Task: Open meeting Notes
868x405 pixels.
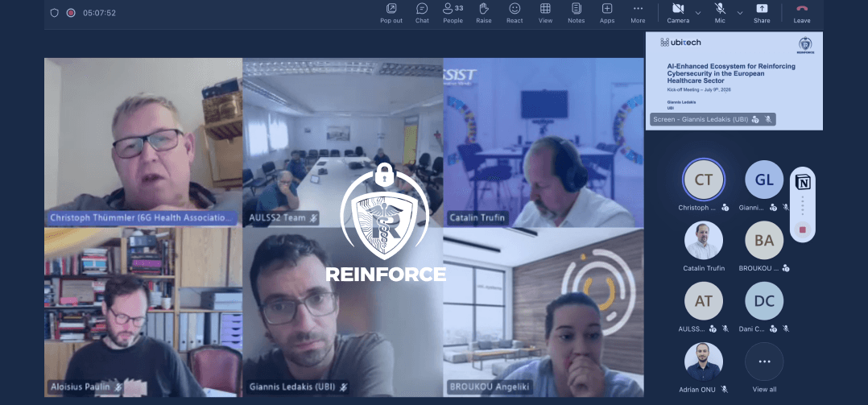Action: coord(577,13)
